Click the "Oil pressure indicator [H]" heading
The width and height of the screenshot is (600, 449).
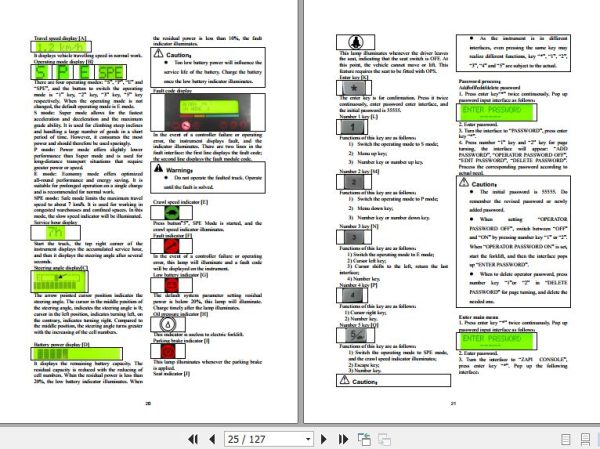click(181, 314)
